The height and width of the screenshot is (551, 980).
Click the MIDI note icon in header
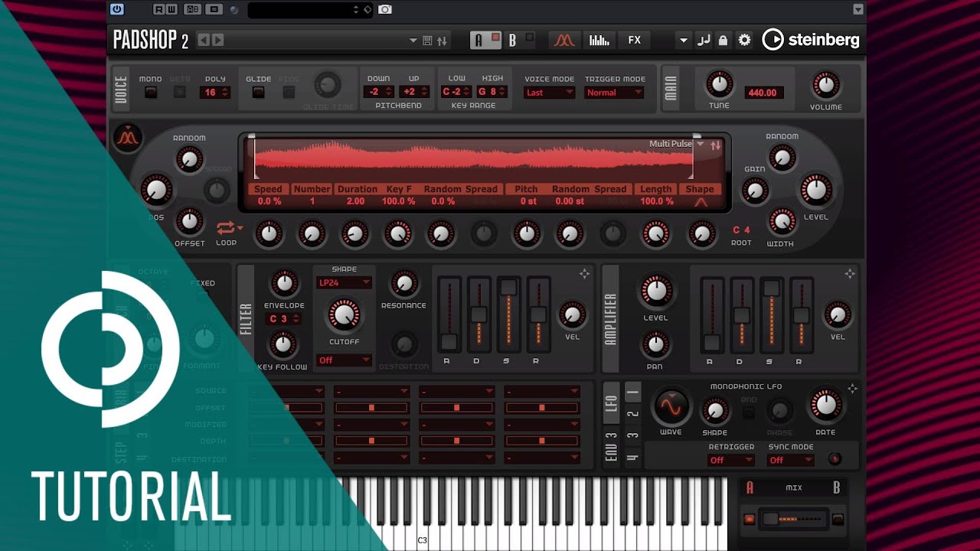(x=704, y=40)
